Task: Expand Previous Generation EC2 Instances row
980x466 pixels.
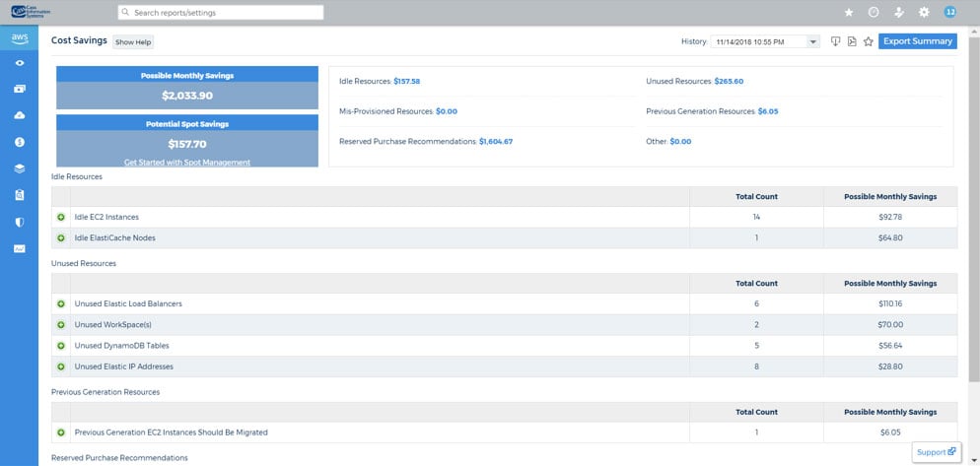Action: (x=60, y=433)
